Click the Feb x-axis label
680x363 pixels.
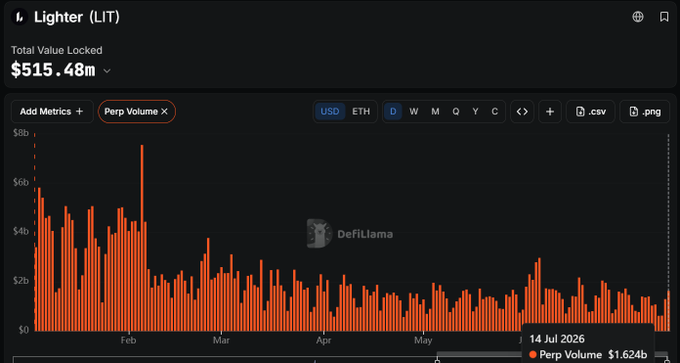pos(128,340)
